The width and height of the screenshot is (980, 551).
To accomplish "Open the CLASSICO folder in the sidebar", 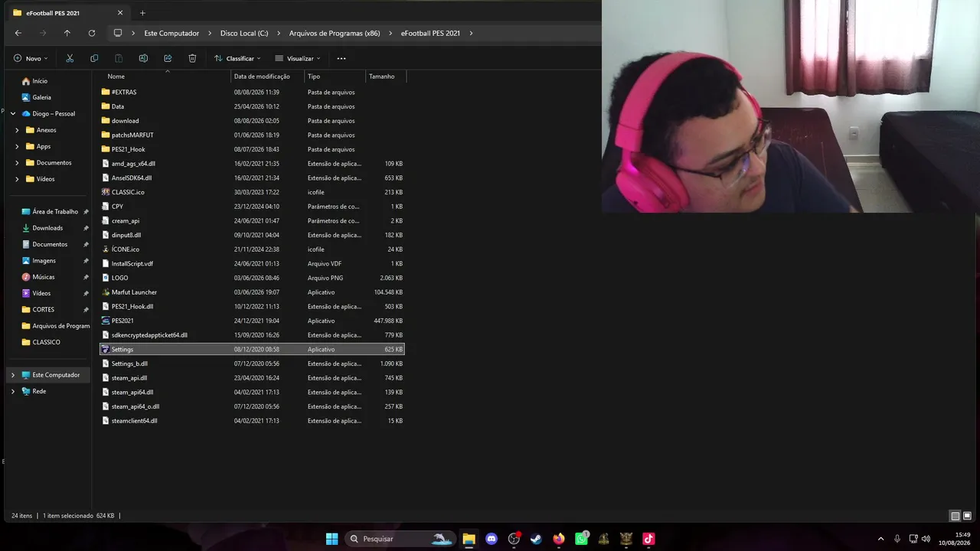I will point(46,342).
